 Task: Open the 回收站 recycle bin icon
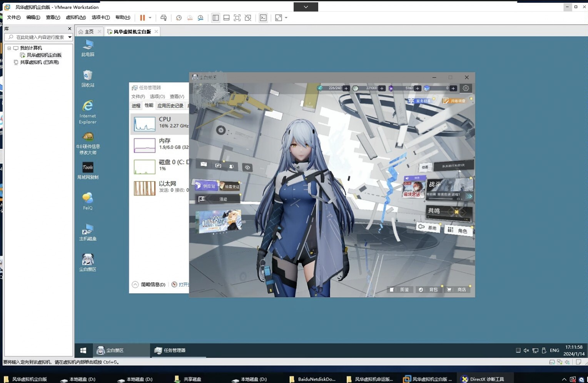pos(88,78)
